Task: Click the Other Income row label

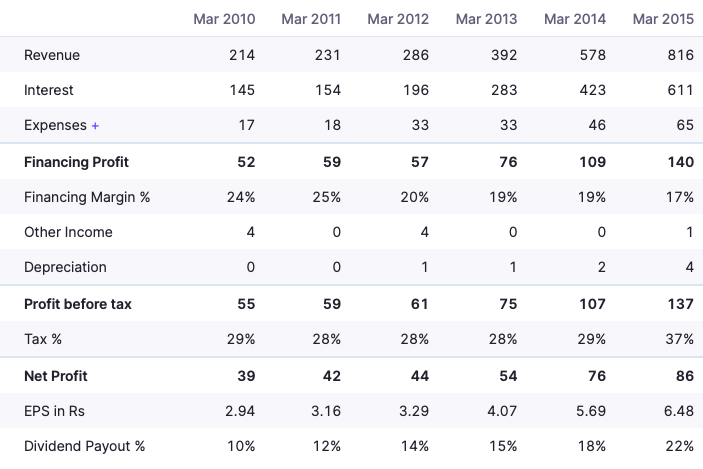Action: (68, 232)
